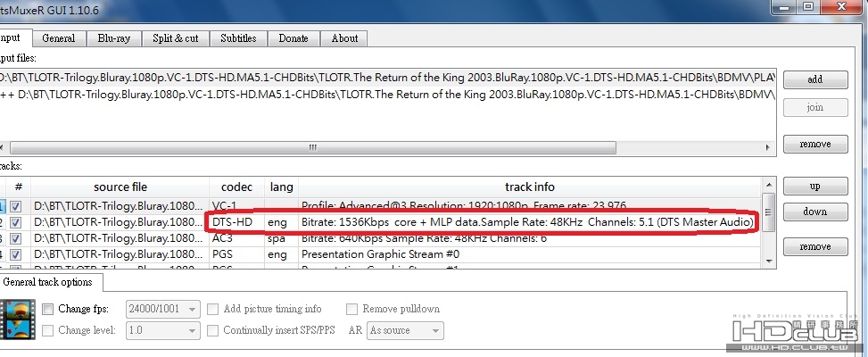868x357 pixels.
Task: Switch to the Blu-ray tab
Action: (113, 38)
